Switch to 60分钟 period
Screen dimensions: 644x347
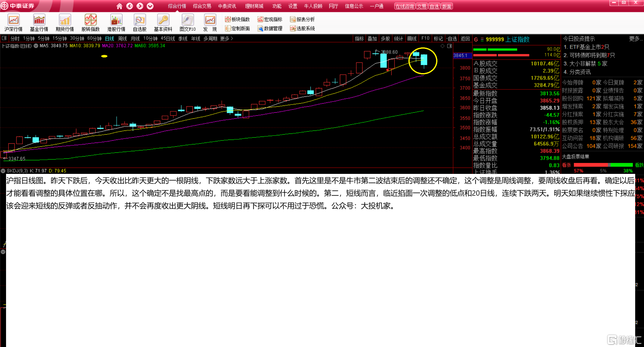94,39
